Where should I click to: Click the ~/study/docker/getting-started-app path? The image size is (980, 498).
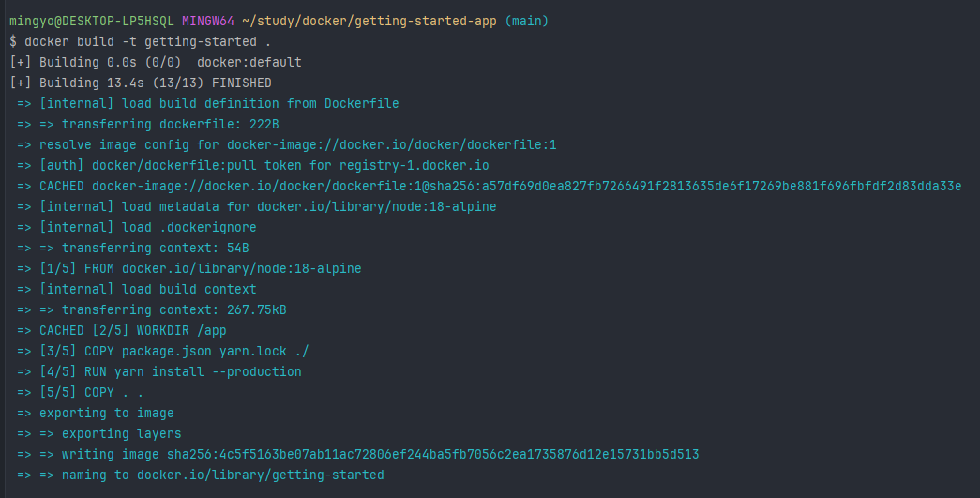369,22
